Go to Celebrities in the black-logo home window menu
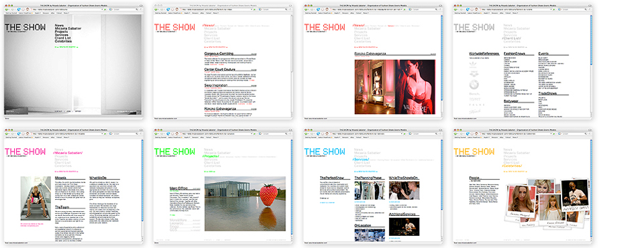The image size is (644, 248). (63, 42)
